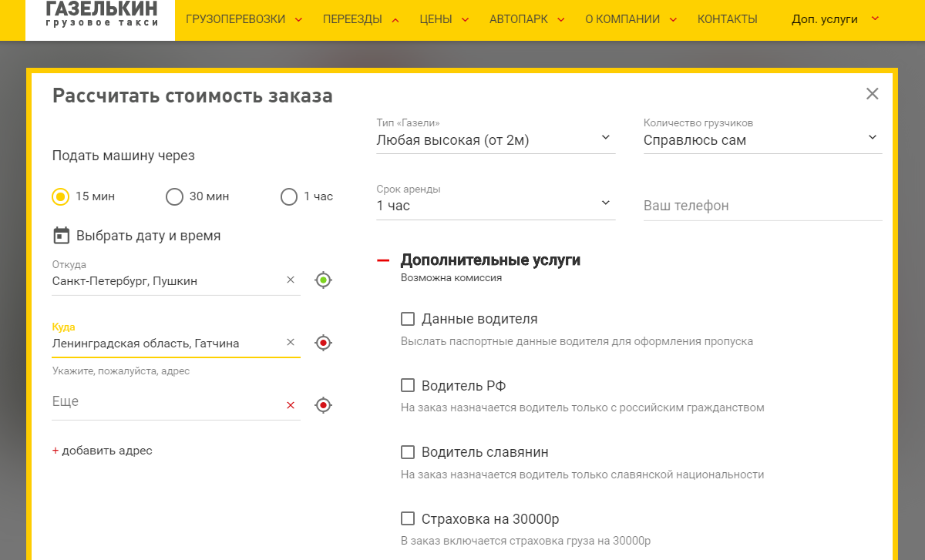Focus the Ваш телефон input field
Viewport: 925px width, 560px height.
762,206
